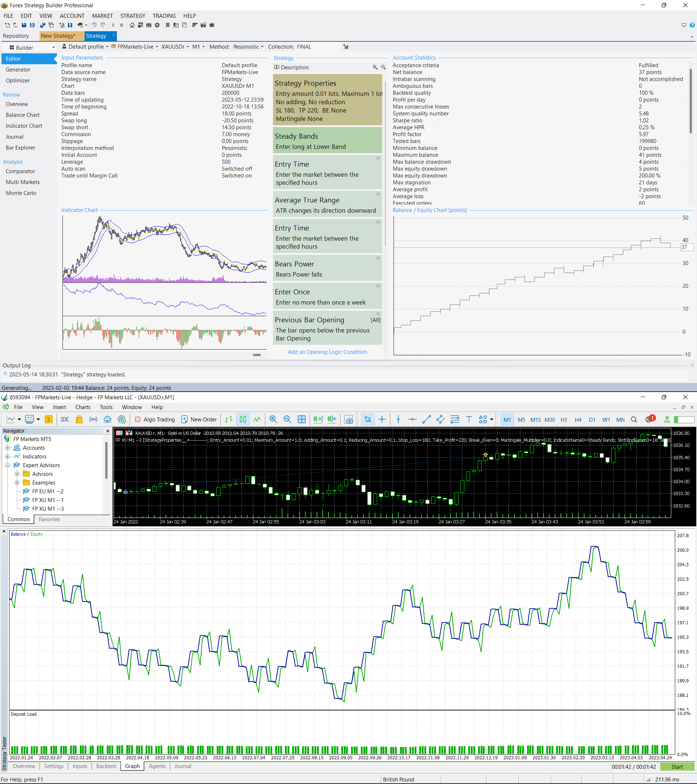Open the Balance Chart review
This screenshot has height=784, width=697.
[23, 115]
